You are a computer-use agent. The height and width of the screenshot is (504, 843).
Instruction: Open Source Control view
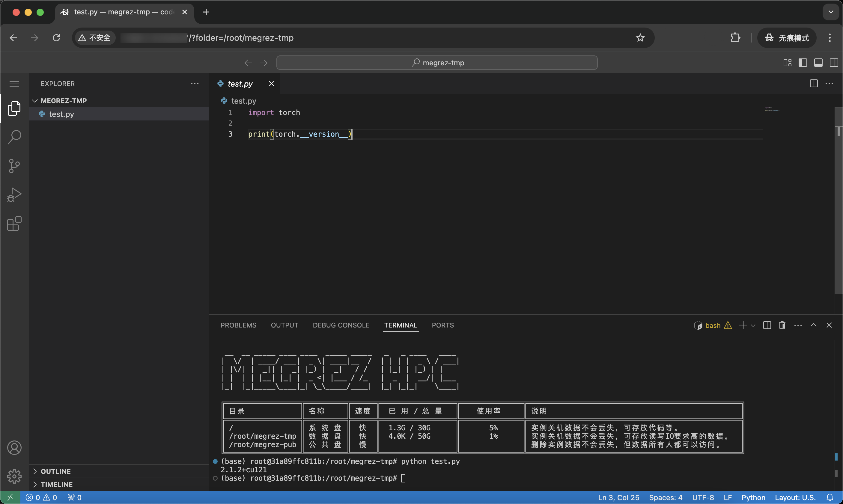pyautogui.click(x=14, y=166)
